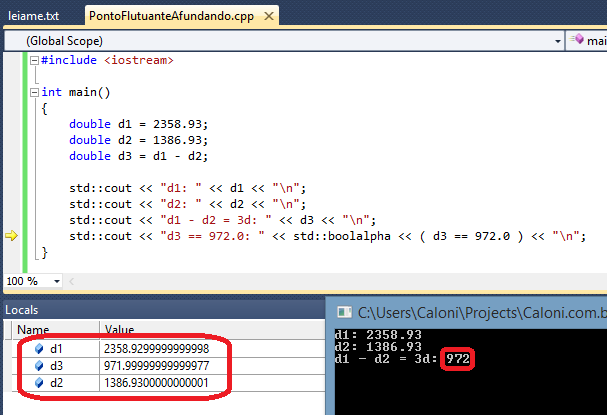This screenshot has height=415, width=607.
Task: Select the d1 value cell 2358.9299999999998
Action: click(x=155, y=349)
